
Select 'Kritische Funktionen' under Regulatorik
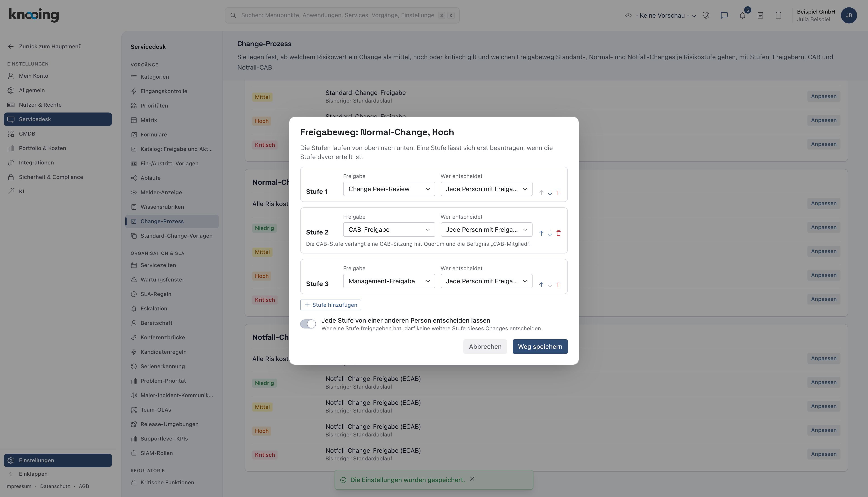tap(172, 482)
